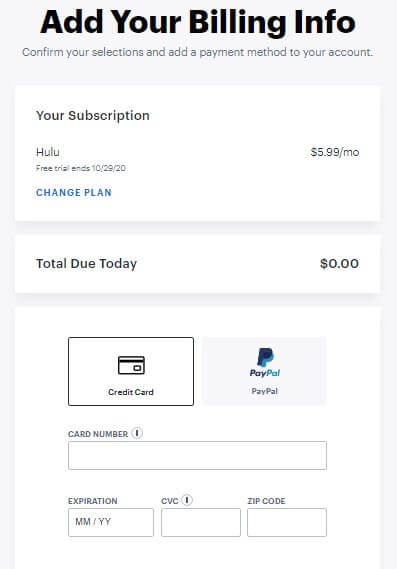
Task: Focus the CVC input box
Action: 201,522
